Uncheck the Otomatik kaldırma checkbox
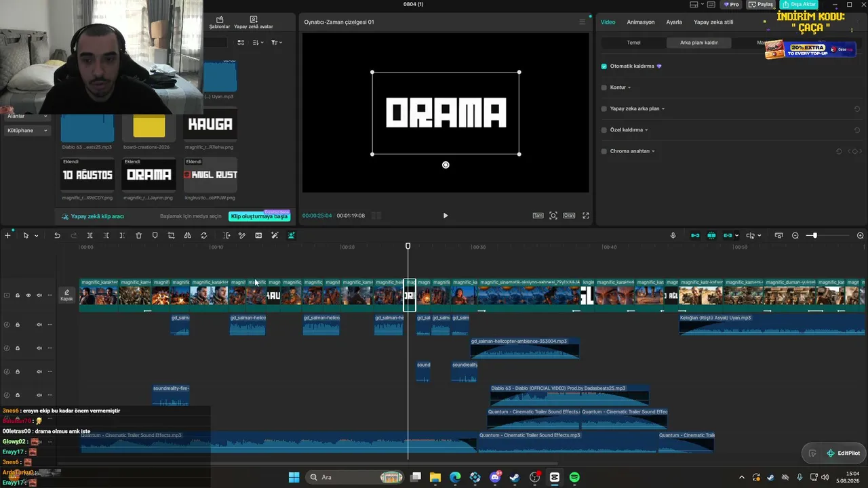Screen dimensions: 868x488 (x=604, y=66)
